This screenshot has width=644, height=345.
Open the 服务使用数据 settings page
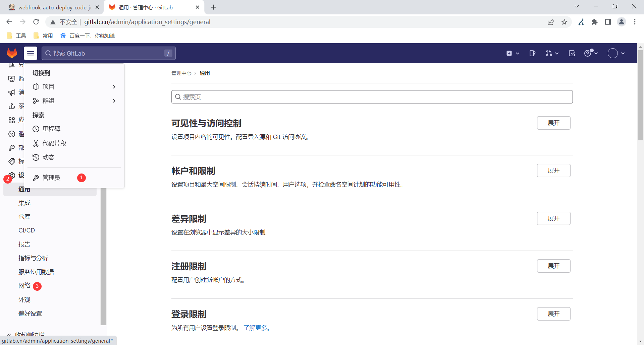tap(36, 272)
